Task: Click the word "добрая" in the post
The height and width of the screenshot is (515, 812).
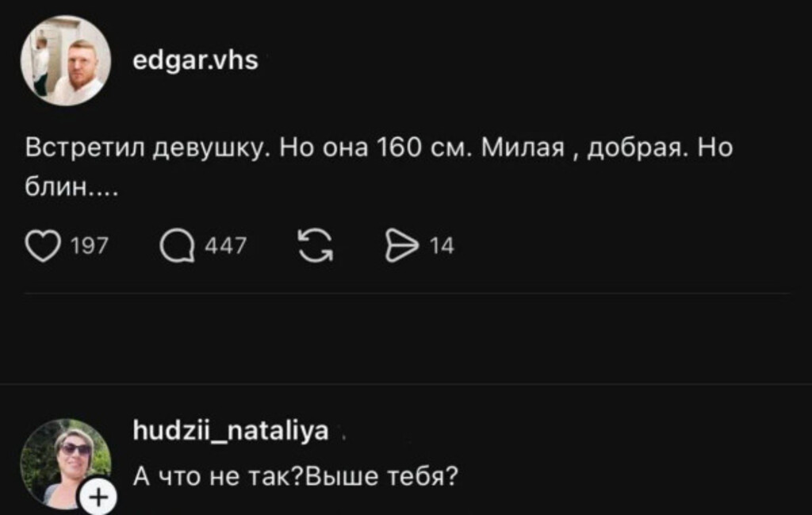Action: (637, 150)
